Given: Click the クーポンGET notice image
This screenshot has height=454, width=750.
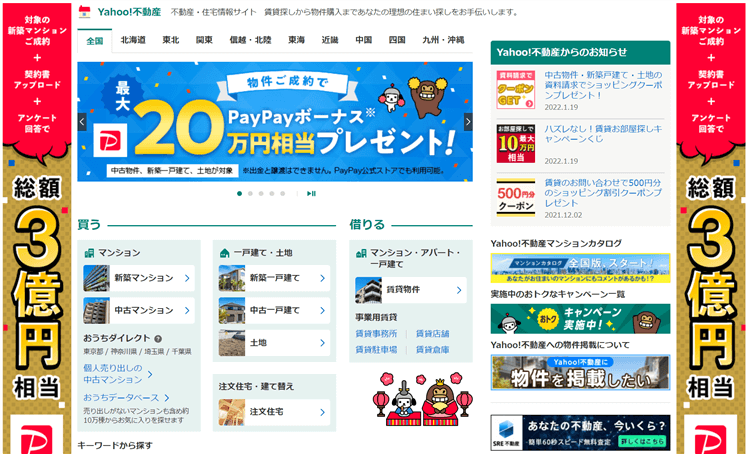Looking at the screenshot, I should coord(516,89).
